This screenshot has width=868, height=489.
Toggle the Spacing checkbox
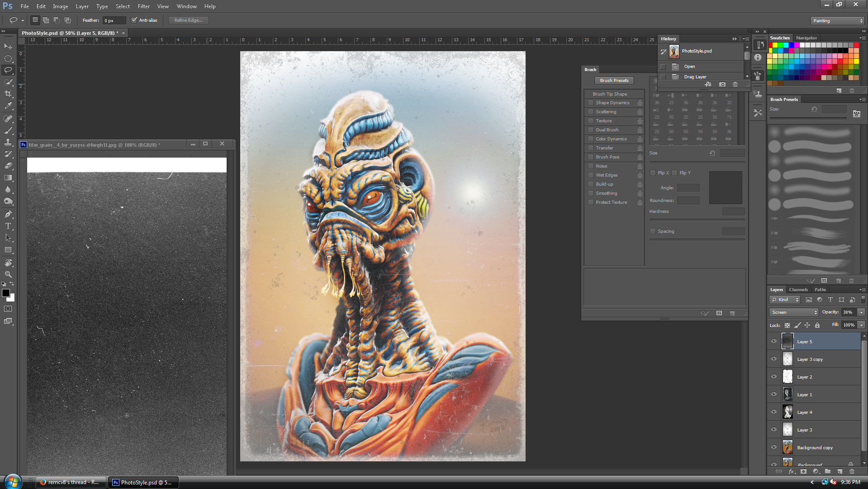coord(653,231)
